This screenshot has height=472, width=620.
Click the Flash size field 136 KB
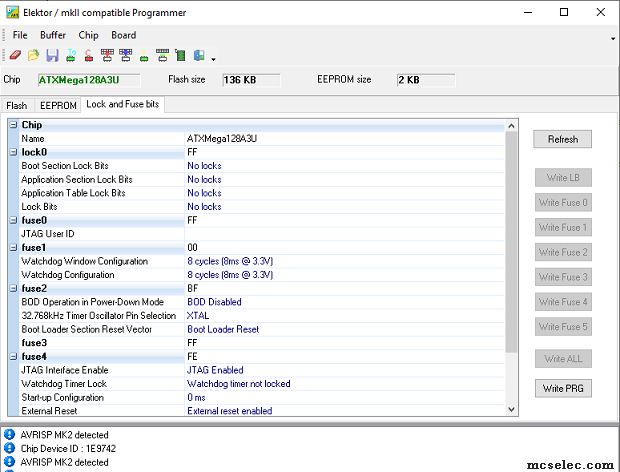pos(251,80)
